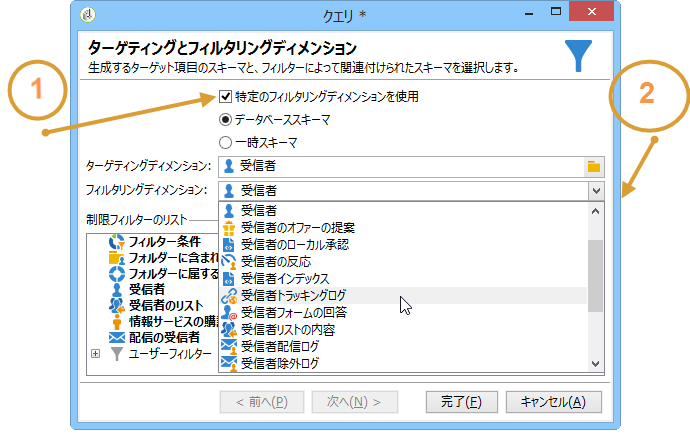Click folder icon of フォルダーに含まれる
Screen dimensions: 690x442
pyautogui.click(x=117, y=258)
